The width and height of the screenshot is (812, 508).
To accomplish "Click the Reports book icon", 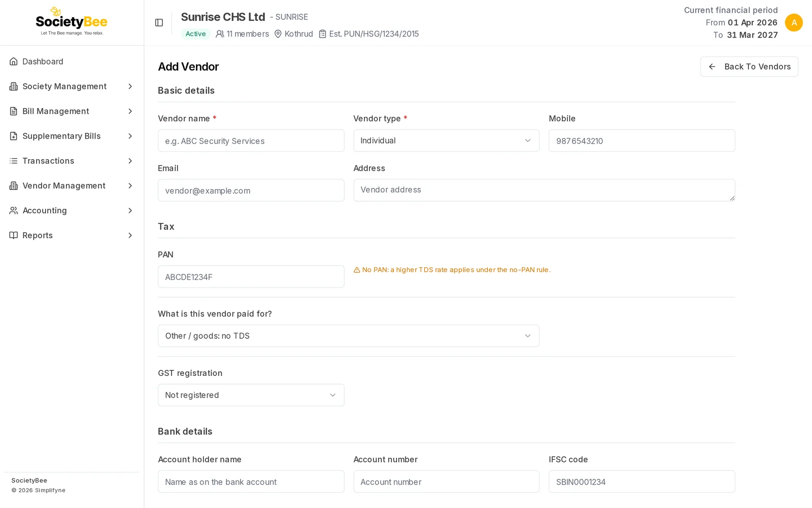I will [x=14, y=235].
